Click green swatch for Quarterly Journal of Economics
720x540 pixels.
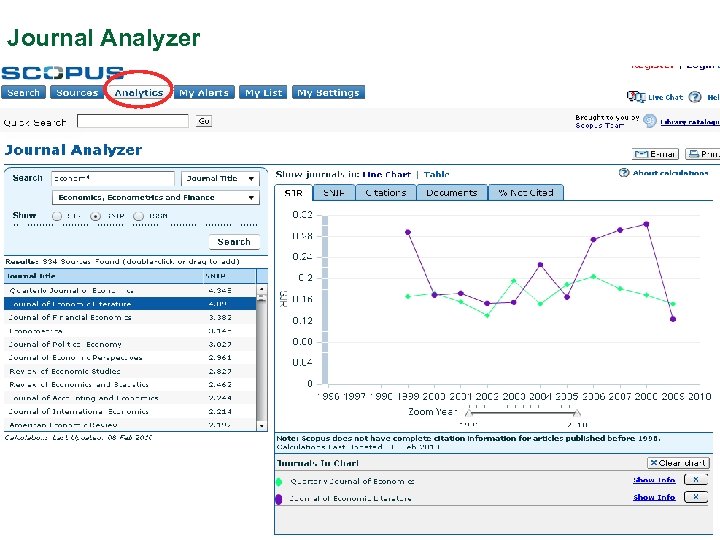pyautogui.click(x=278, y=482)
